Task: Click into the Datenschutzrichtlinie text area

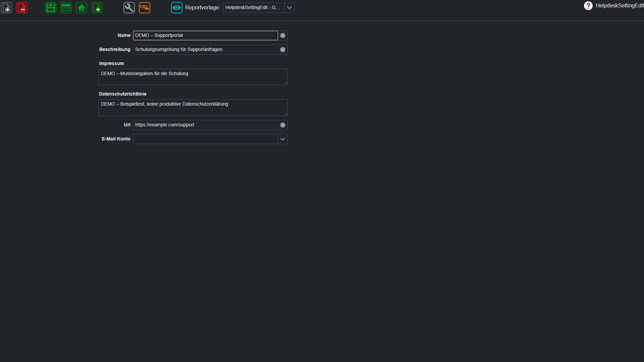Action: coord(193,108)
